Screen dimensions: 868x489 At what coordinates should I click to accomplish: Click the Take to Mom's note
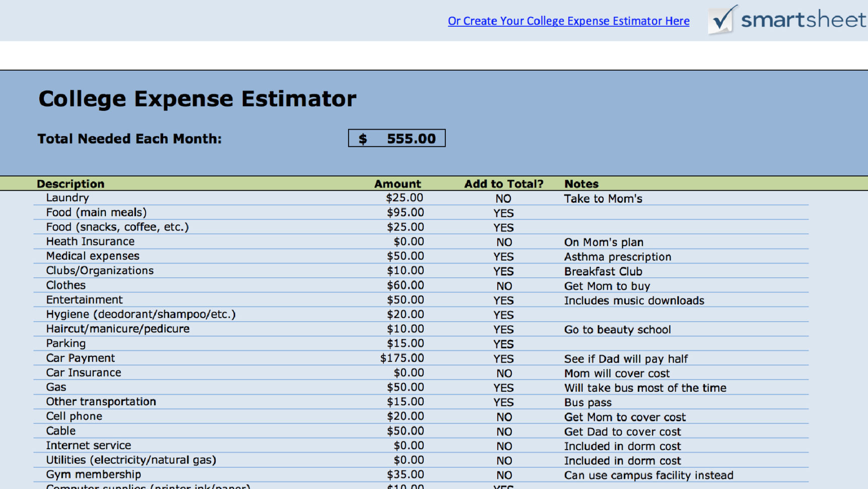click(603, 199)
